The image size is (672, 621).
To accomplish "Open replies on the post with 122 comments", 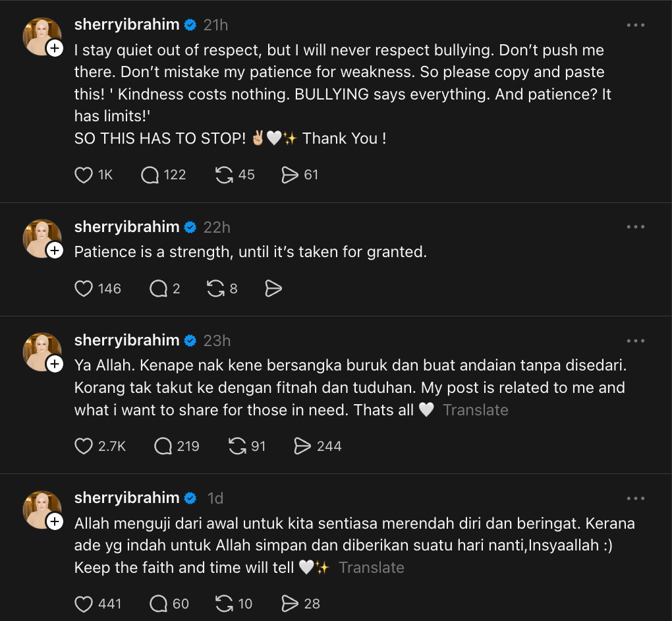I will [150, 175].
